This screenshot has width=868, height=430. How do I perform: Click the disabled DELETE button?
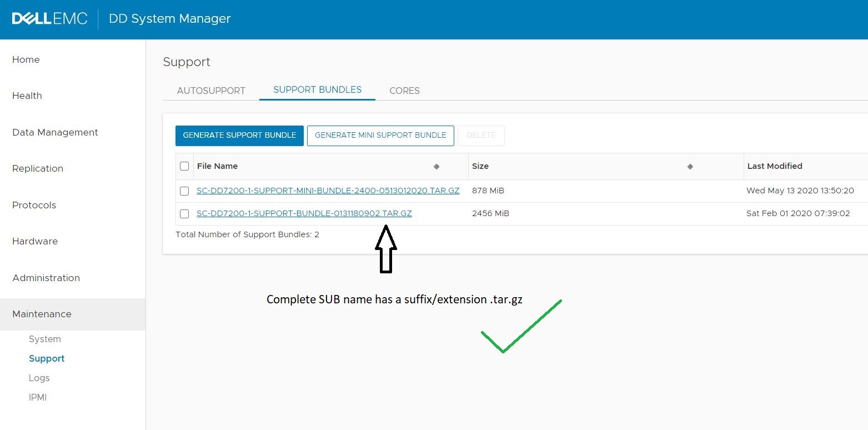pyautogui.click(x=481, y=135)
